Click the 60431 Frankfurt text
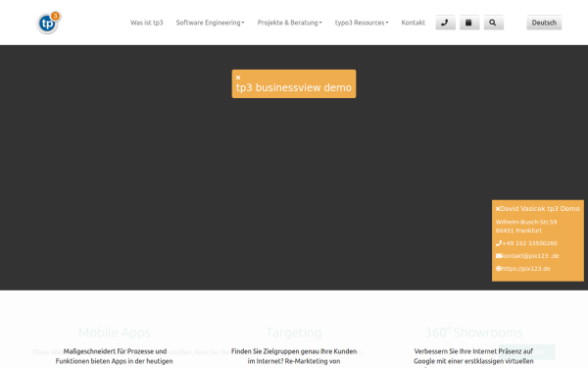Image resolution: width=588 pixels, height=368 pixels. pyautogui.click(x=518, y=231)
